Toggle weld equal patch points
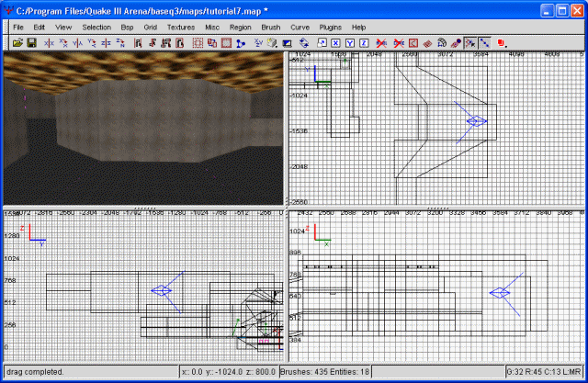588x383 pixels. click(x=469, y=43)
